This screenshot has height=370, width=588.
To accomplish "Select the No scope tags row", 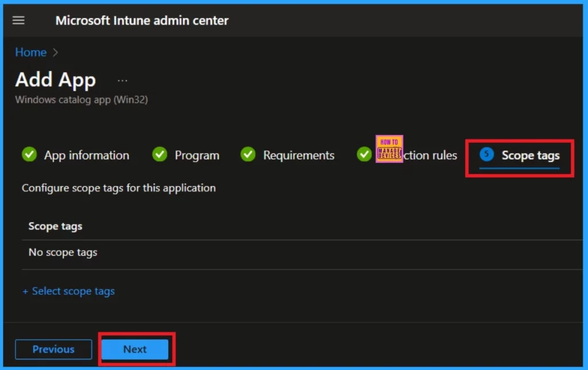I will pos(302,254).
